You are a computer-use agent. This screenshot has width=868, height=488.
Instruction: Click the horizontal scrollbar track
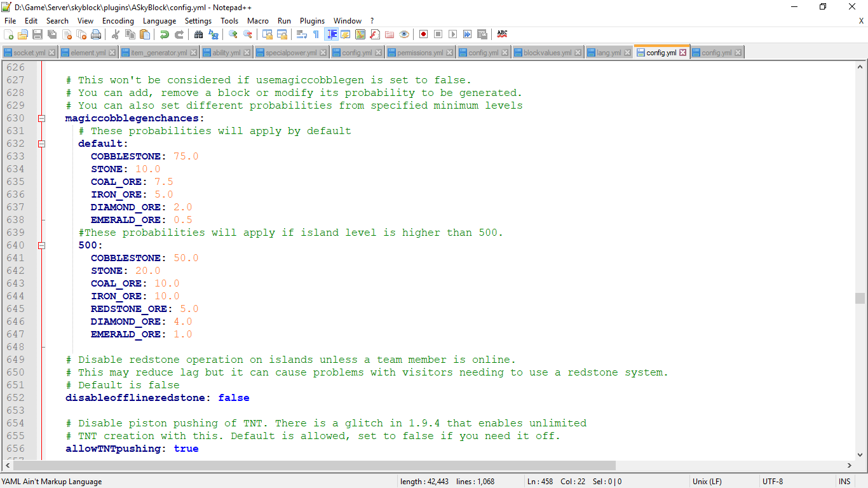(731, 466)
